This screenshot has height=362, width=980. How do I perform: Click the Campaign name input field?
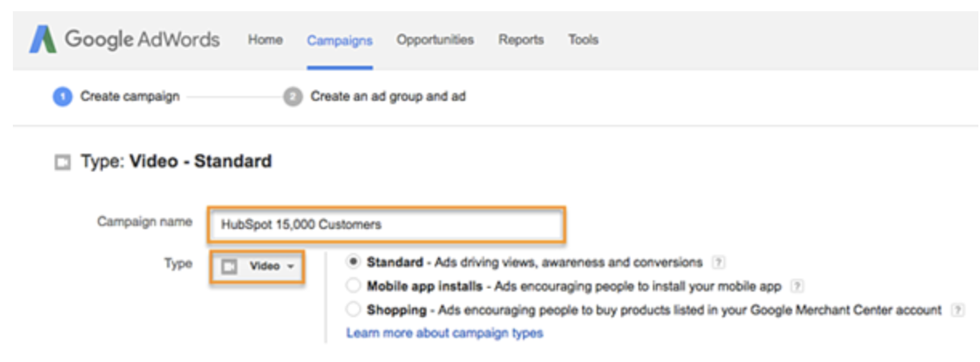click(387, 224)
